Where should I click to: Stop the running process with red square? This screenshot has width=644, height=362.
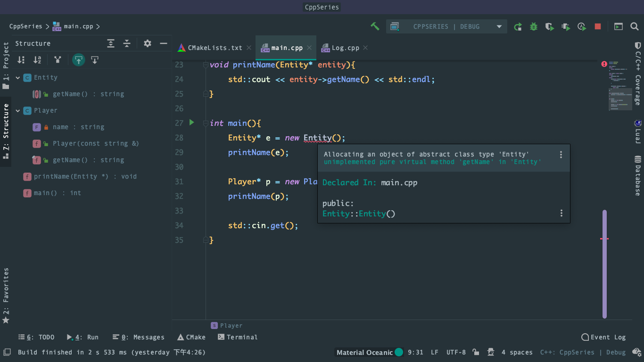[x=598, y=27]
